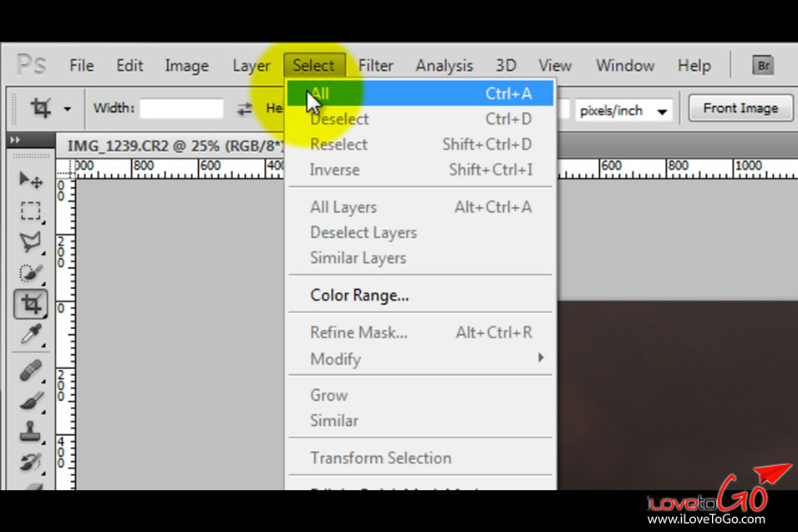Select the Eyedropper tool

point(31,335)
